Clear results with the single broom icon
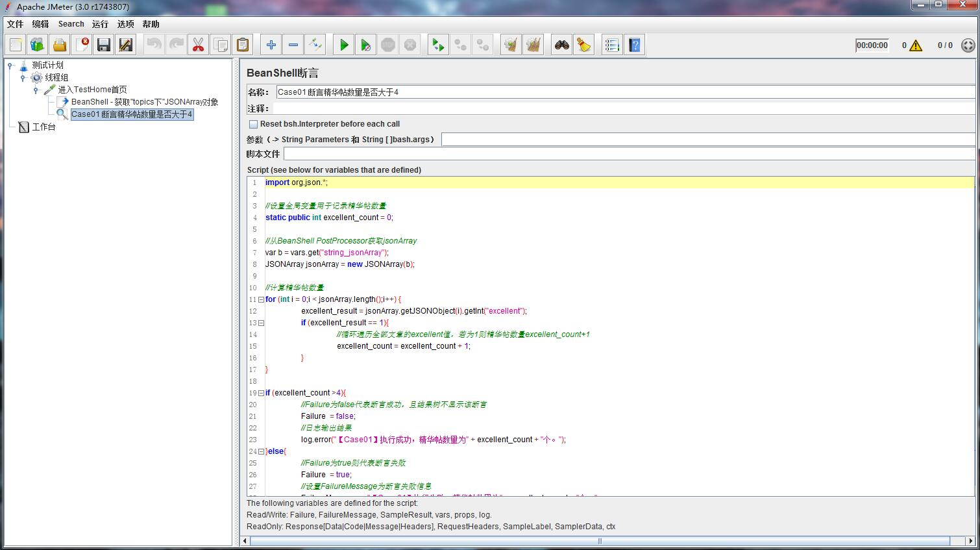This screenshot has height=550, width=980. pos(511,45)
